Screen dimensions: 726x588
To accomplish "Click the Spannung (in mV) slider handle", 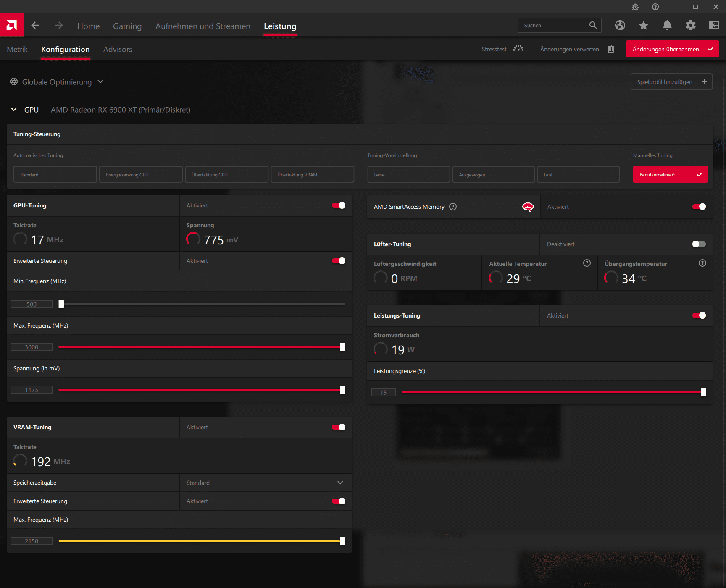I will [343, 390].
